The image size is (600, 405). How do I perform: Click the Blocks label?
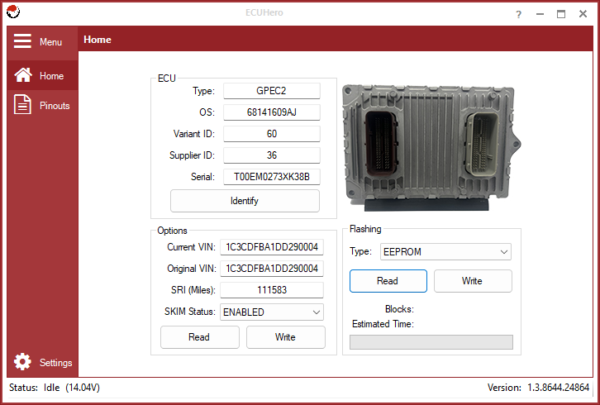[x=399, y=309]
